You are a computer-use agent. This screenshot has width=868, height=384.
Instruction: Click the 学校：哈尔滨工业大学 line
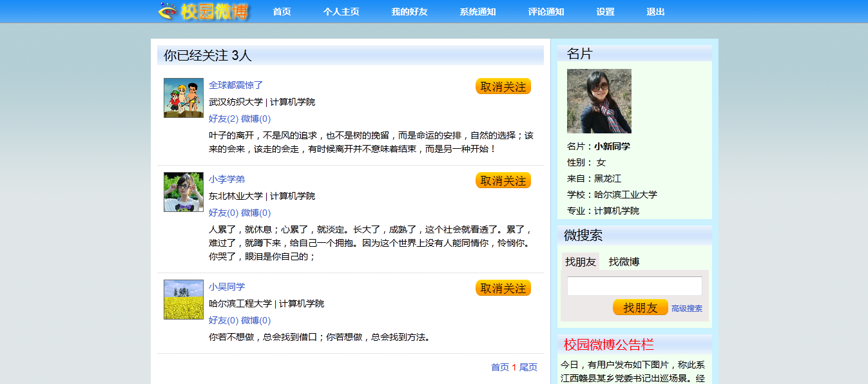[612, 195]
